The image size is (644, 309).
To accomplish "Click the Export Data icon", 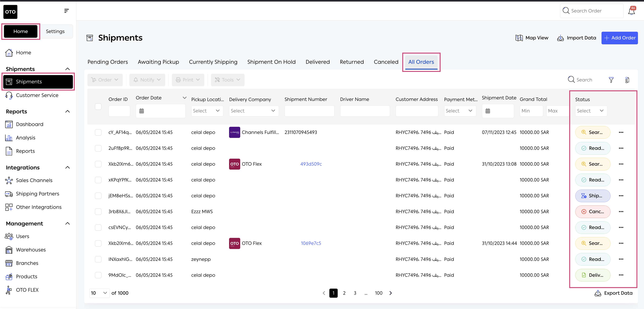I will click(x=598, y=293).
